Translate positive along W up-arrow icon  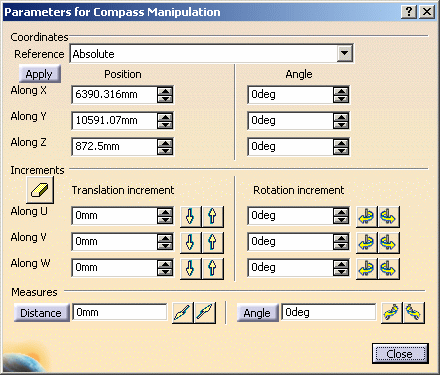pyautogui.click(x=212, y=268)
